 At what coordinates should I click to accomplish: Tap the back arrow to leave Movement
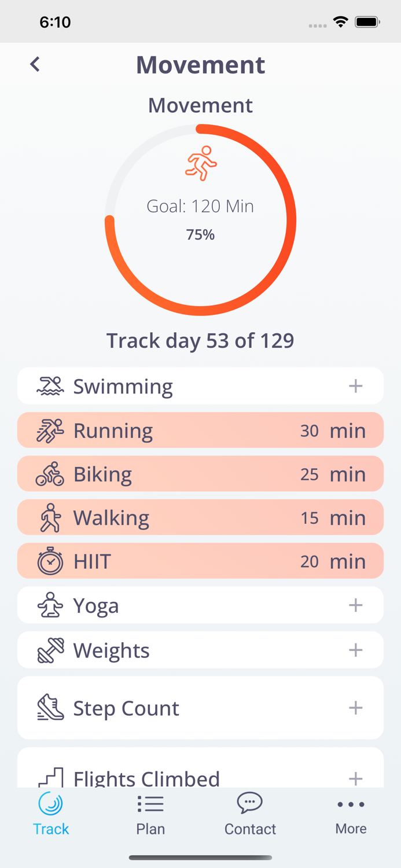pos(34,64)
